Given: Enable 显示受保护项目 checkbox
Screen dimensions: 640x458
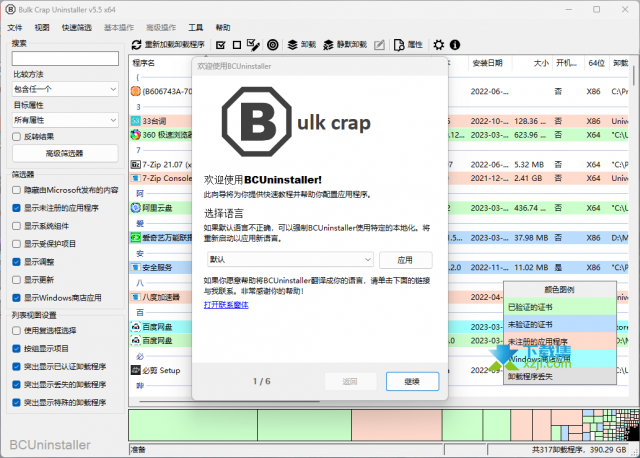Looking at the screenshot, I should pos(16,244).
